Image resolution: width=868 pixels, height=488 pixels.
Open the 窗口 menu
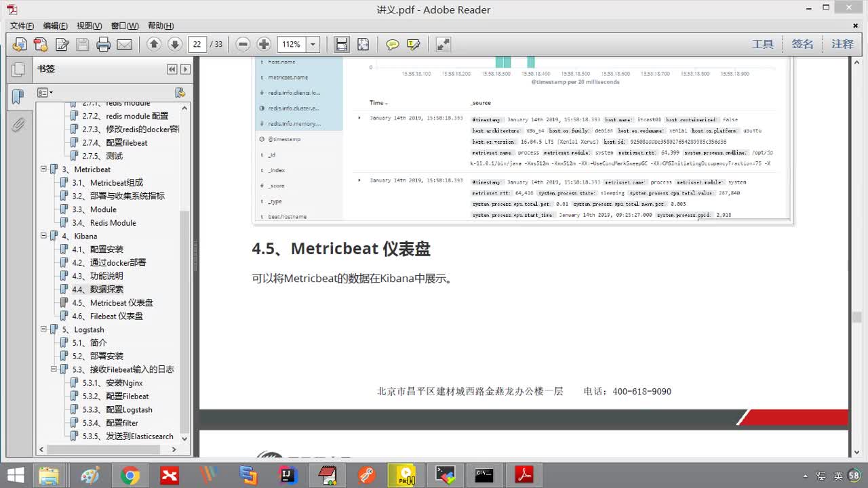coord(125,26)
